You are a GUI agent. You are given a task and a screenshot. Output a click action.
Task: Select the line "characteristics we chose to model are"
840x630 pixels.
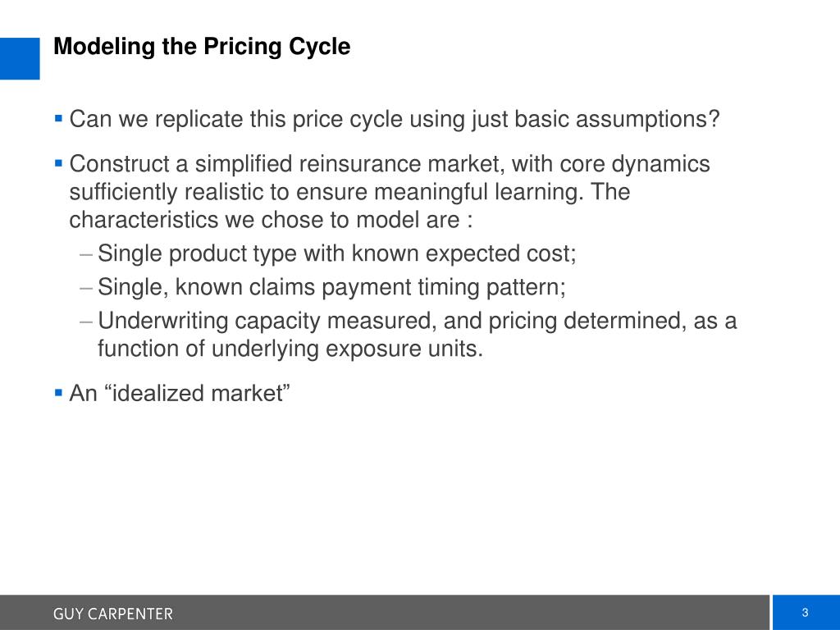pyautogui.click(x=271, y=221)
